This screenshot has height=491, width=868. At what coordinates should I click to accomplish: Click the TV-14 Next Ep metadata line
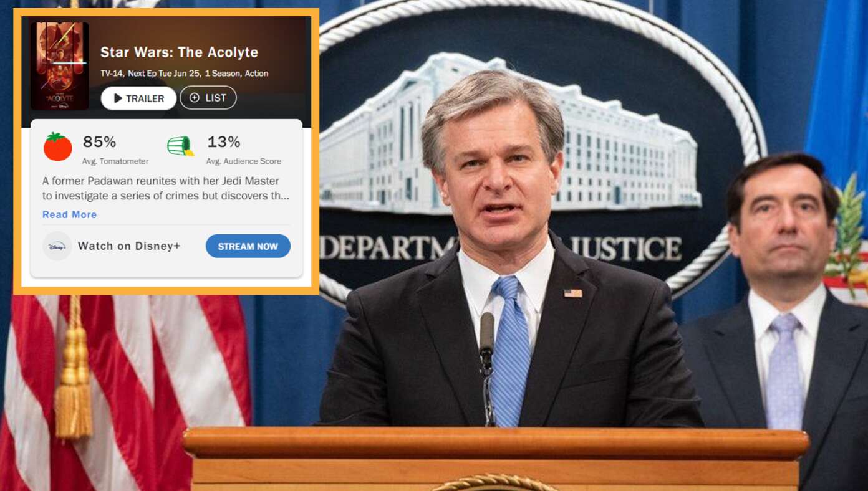pos(185,74)
